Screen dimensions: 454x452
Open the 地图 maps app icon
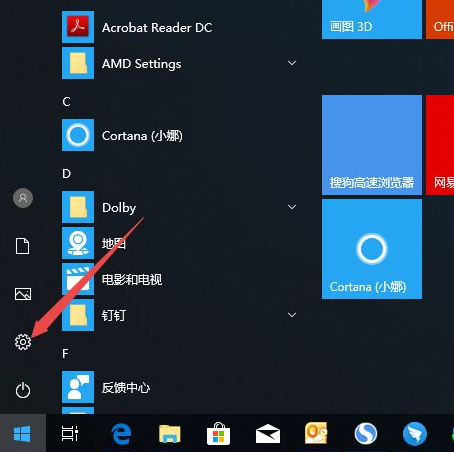tap(78, 243)
